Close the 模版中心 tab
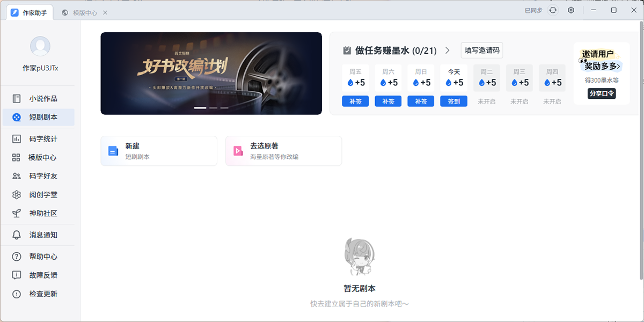644x322 pixels. click(105, 12)
